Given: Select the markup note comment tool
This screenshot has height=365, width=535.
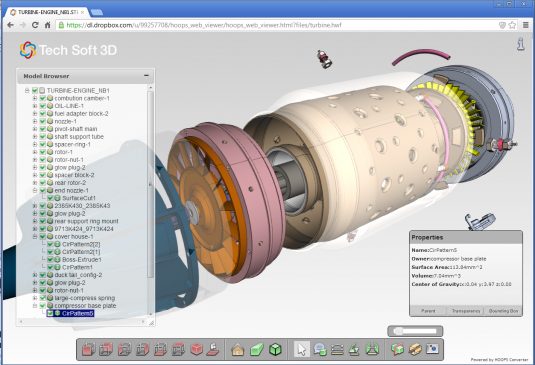Looking at the screenshot, I should coord(320,350).
